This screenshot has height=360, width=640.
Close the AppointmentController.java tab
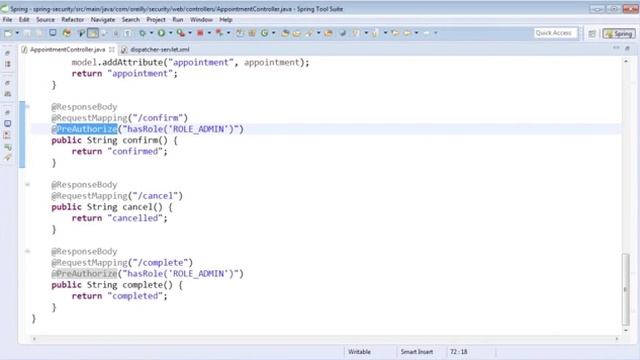pyautogui.click(x=111, y=49)
